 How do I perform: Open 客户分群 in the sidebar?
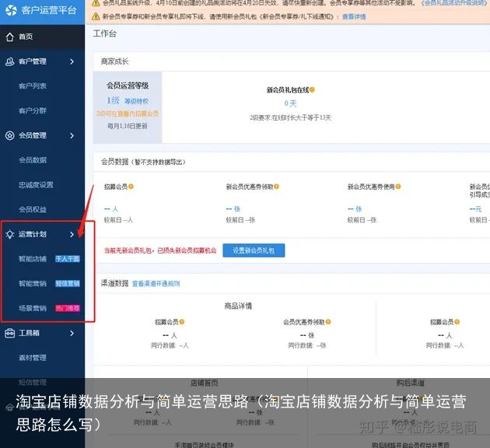(x=33, y=110)
